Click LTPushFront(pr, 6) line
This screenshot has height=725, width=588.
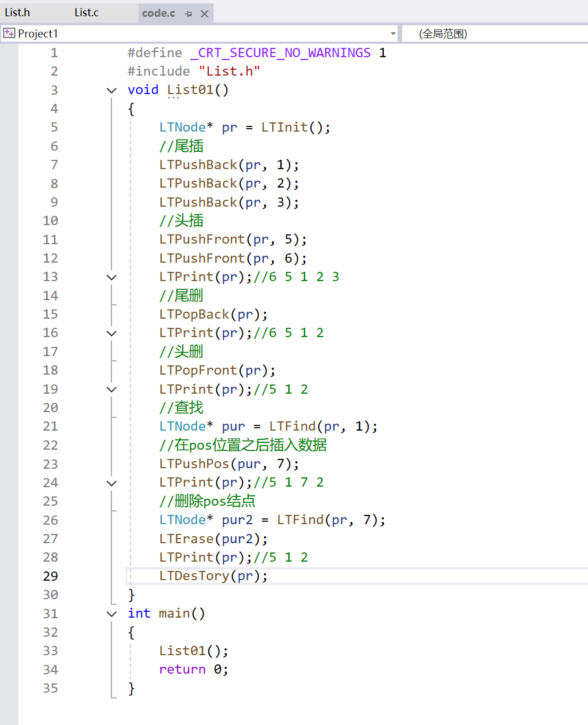[x=233, y=258]
